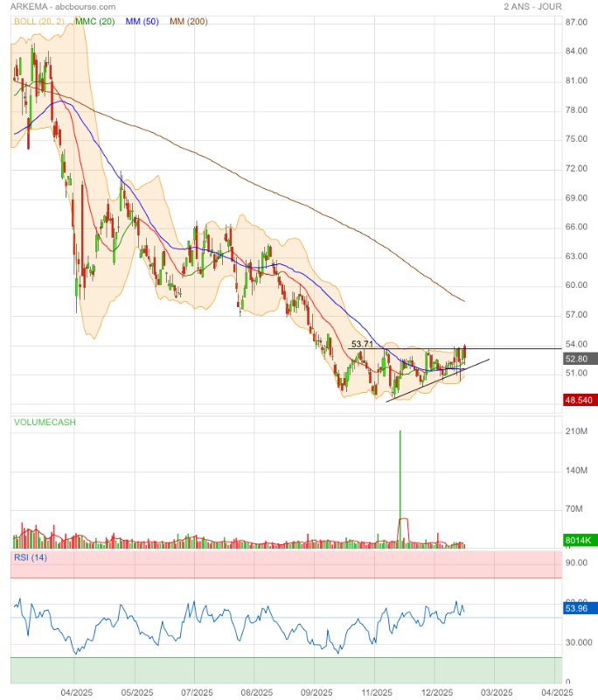Click the tall green volume spike bar

pos(400,489)
